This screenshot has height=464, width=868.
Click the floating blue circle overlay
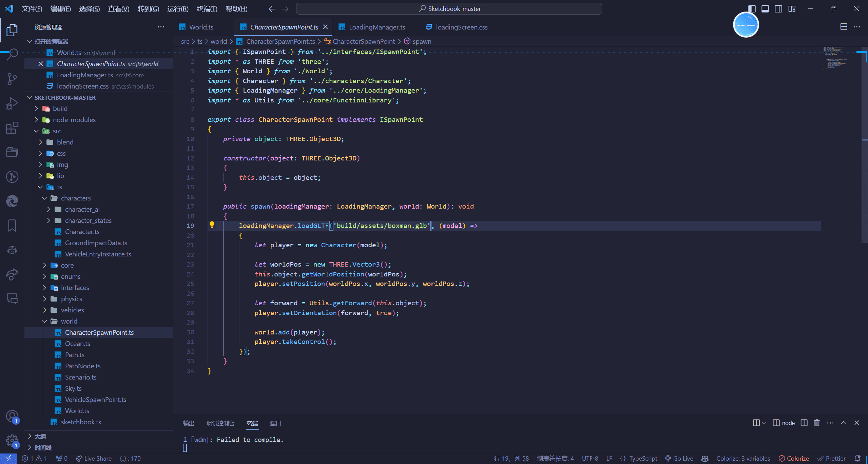[746, 25]
